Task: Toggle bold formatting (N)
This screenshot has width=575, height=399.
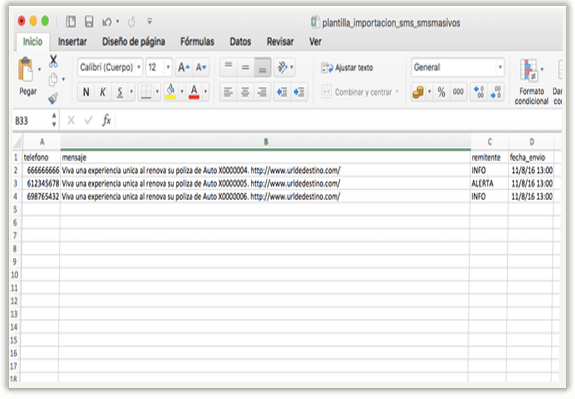Action: pyautogui.click(x=86, y=92)
